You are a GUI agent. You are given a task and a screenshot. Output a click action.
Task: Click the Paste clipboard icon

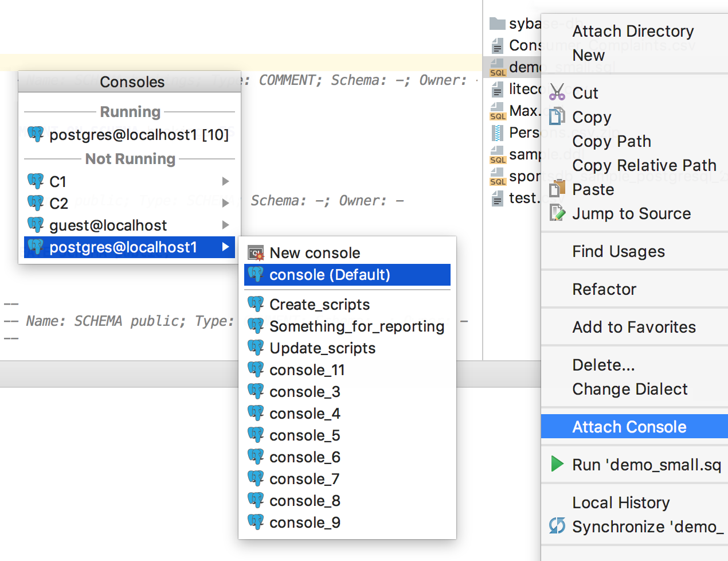pos(557,189)
